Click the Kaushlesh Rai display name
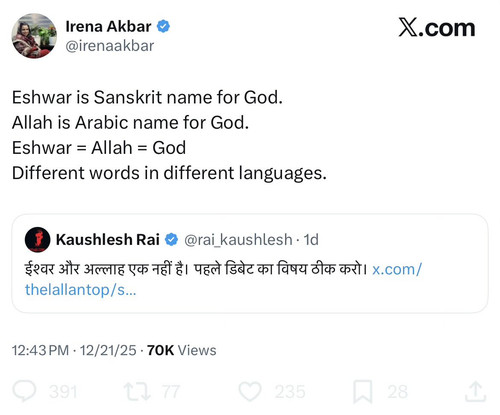This screenshot has width=500, height=415. (108, 240)
